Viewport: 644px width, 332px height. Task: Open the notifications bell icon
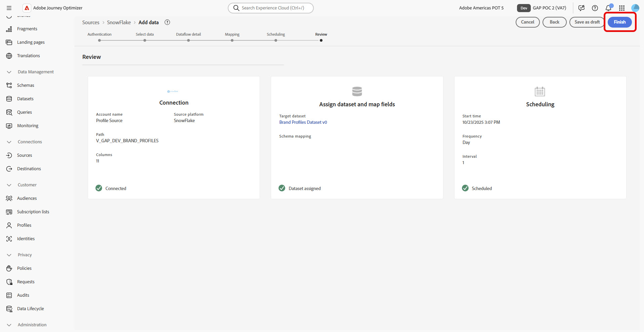pos(608,8)
